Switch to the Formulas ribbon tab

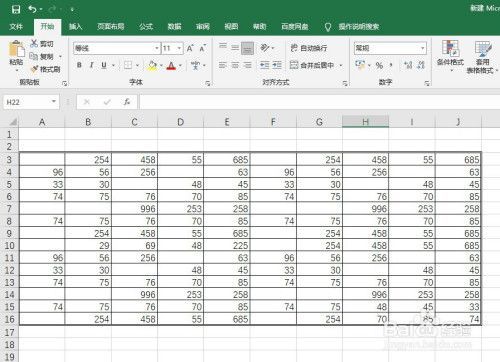coord(146,27)
